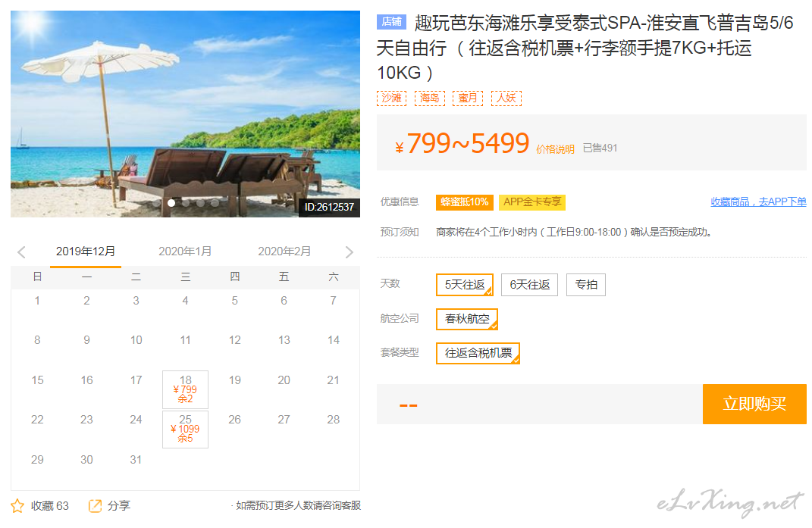The width and height of the screenshot is (812, 528).
Task: Switch to the 2019年12月 tab
Action: coord(86,252)
